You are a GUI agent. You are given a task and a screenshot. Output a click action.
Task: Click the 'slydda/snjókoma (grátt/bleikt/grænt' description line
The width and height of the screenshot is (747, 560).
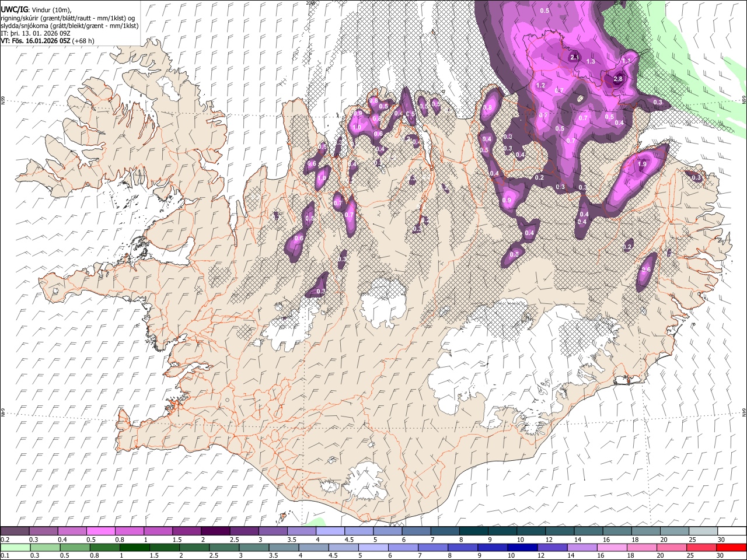pyautogui.click(x=69, y=26)
